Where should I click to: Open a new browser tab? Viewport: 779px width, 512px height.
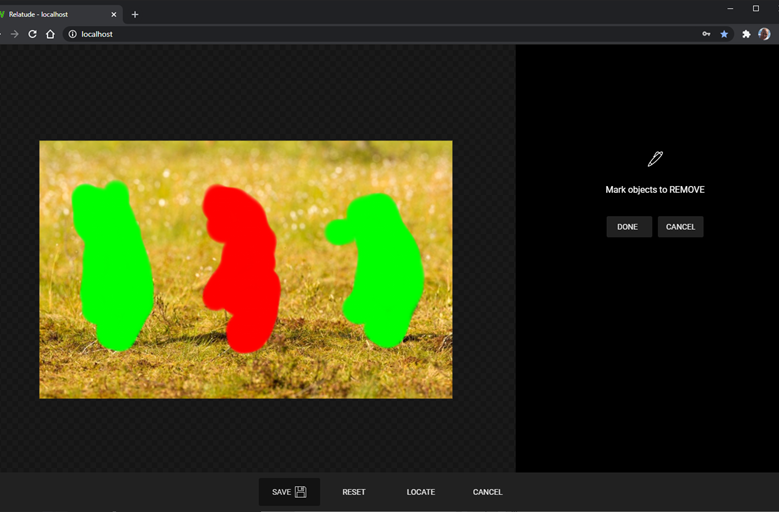click(x=135, y=14)
